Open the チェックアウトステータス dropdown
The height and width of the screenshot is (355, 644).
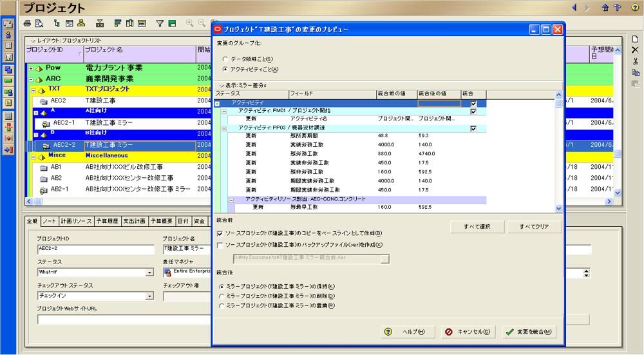pyautogui.click(x=149, y=296)
